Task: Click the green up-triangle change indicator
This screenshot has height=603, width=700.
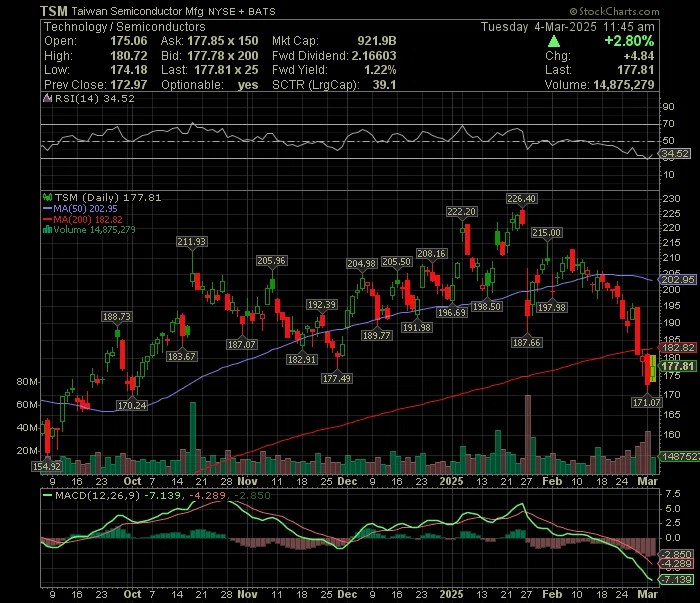Action: point(554,42)
